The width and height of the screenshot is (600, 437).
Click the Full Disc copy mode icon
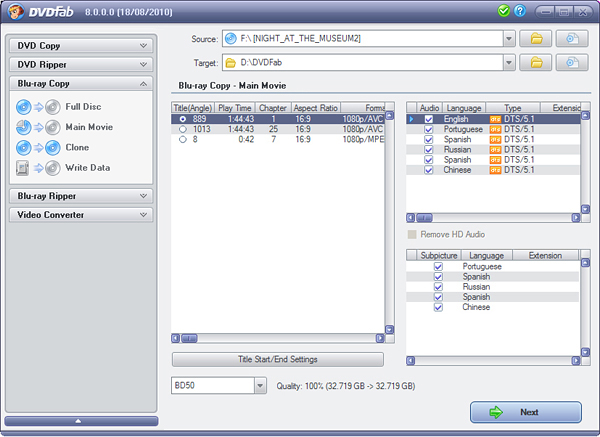click(38, 107)
